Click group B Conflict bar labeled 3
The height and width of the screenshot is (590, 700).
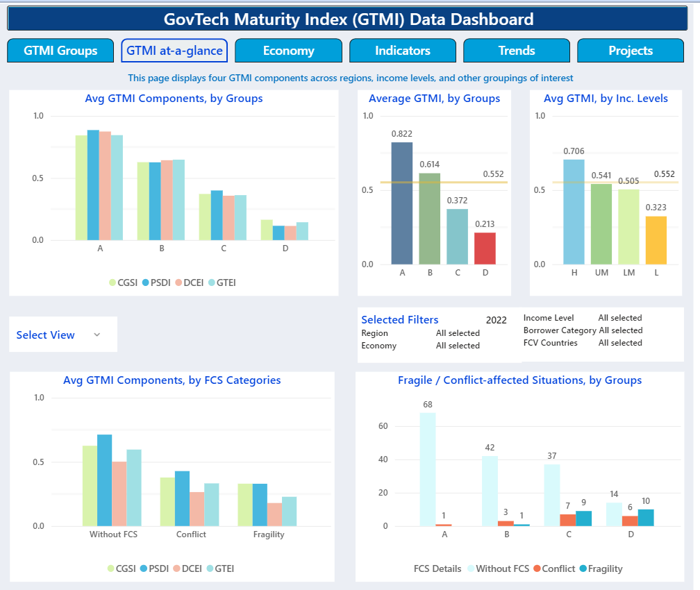point(506,523)
